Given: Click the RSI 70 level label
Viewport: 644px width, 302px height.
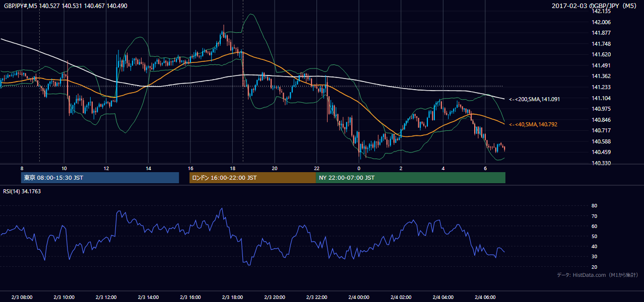Looking at the screenshot, I should click(x=594, y=216).
